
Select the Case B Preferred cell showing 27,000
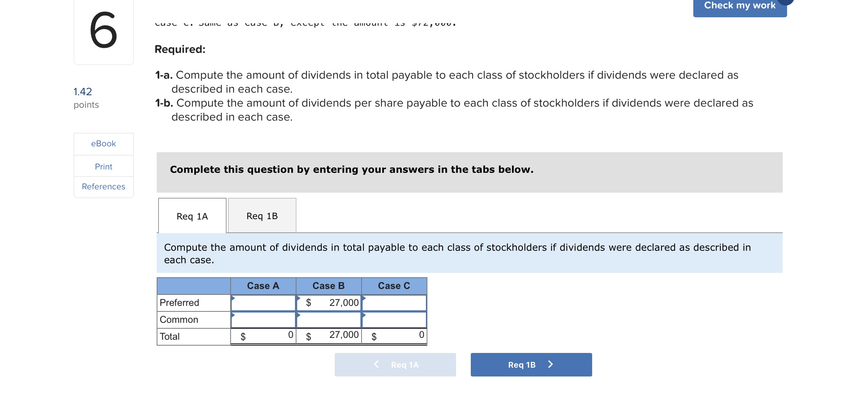point(329,303)
